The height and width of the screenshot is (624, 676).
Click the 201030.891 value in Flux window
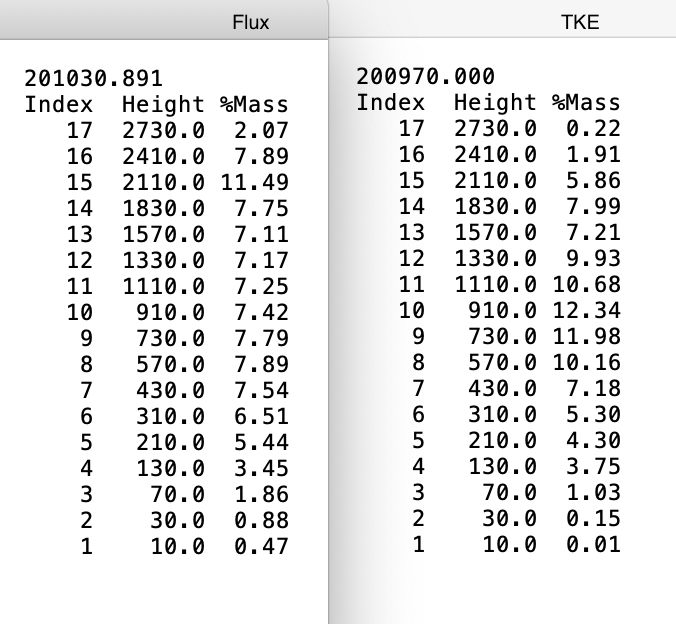pyautogui.click(x=93, y=79)
